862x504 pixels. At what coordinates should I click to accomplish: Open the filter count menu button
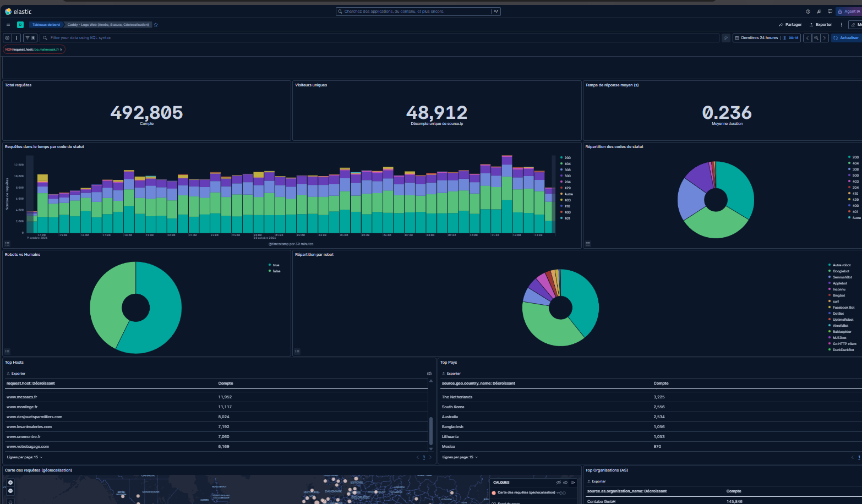[x=30, y=38]
